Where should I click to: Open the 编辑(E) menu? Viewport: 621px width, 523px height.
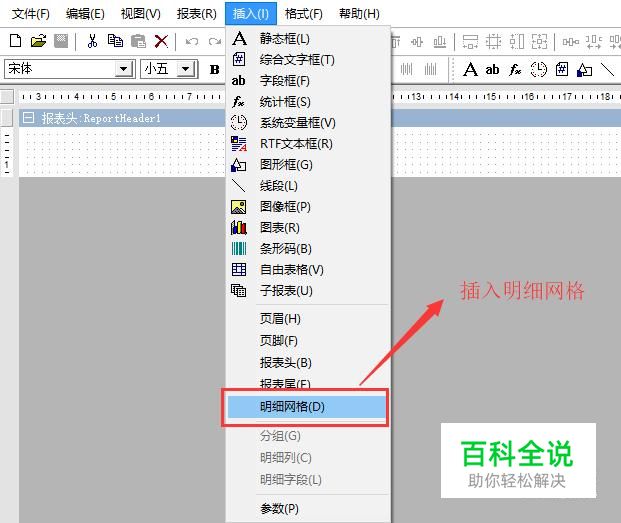coord(85,14)
